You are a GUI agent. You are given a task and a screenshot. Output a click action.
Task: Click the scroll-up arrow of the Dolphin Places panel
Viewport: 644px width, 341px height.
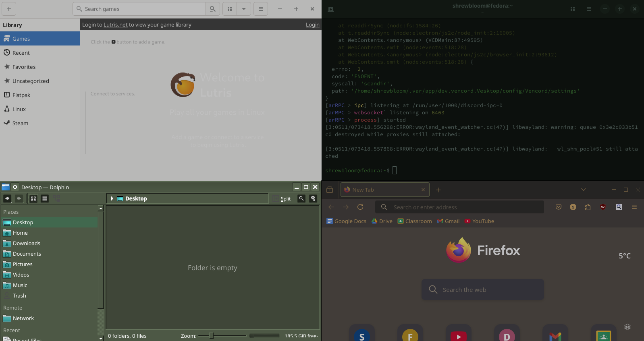[101, 208]
